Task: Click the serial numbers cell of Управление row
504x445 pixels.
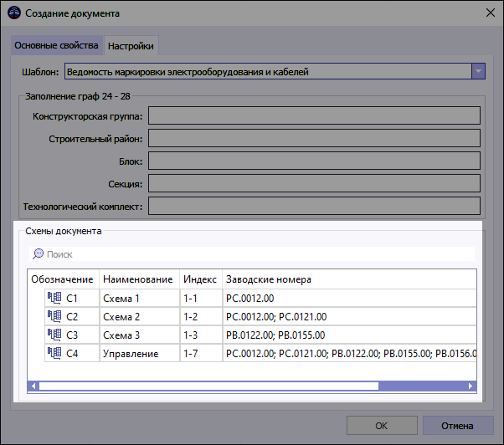Action: (x=349, y=354)
